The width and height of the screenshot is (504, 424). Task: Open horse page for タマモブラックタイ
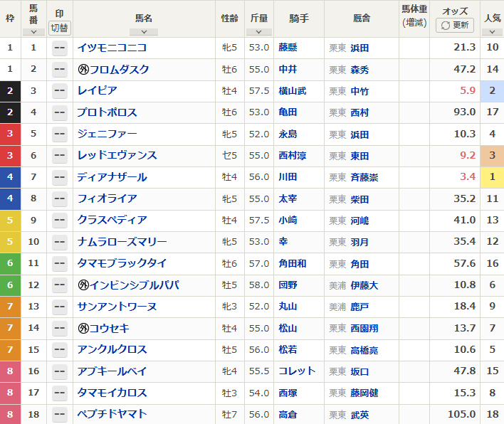click(x=122, y=263)
